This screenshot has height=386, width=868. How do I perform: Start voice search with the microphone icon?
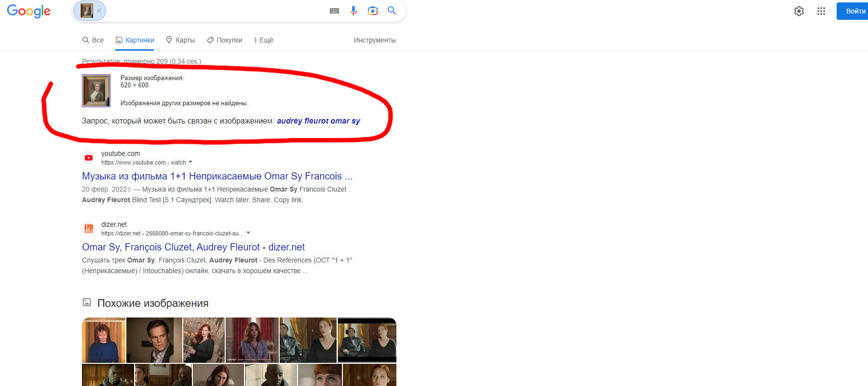click(x=353, y=11)
